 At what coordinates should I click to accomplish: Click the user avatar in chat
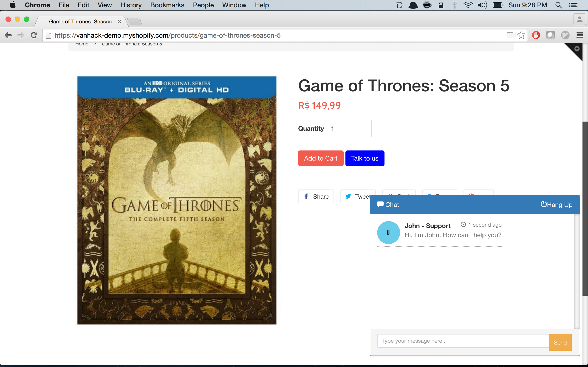pos(388,232)
